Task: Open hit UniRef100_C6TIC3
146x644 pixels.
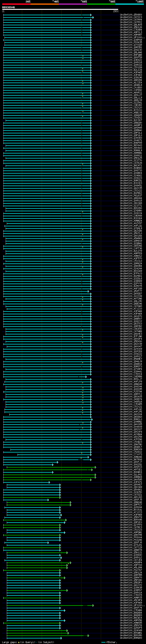Action: click(x=131, y=17)
